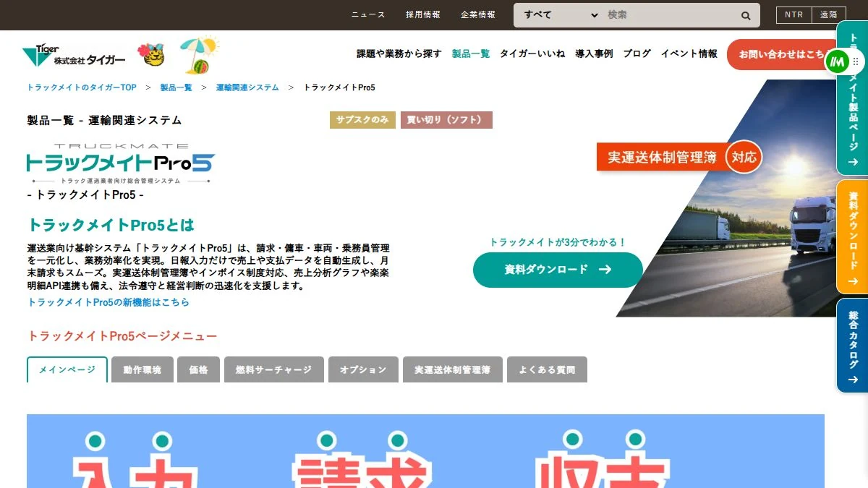Click トラックメイトPro5ページメニュー heading text
The image size is (868, 488).
[x=122, y=336]
